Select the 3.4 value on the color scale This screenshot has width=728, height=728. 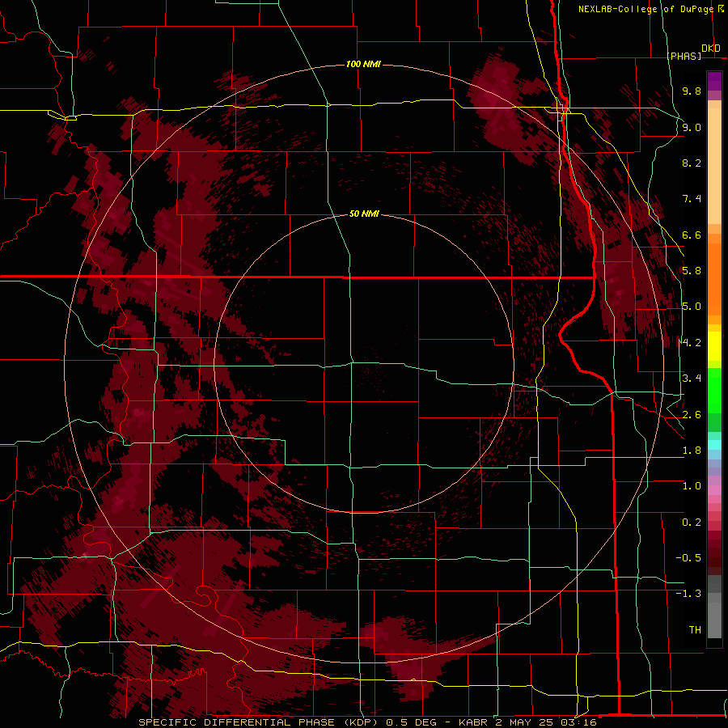[x=692, y=379]
